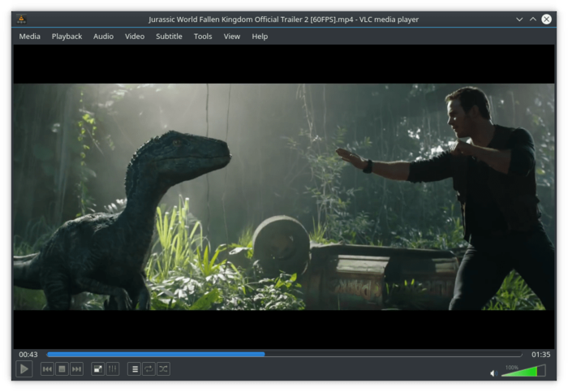The width and height of the screenshot is (568, 392).
Task: Expand the Subtitle menu
Action: click(169, 37)
